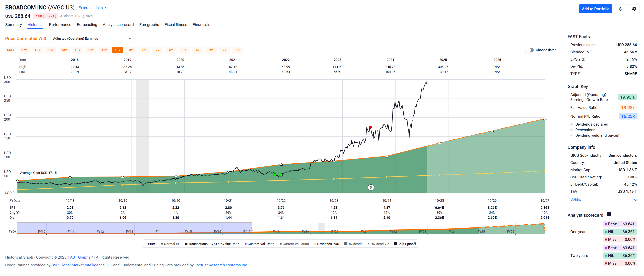Open the Fun graphs tab

point(149,24)
